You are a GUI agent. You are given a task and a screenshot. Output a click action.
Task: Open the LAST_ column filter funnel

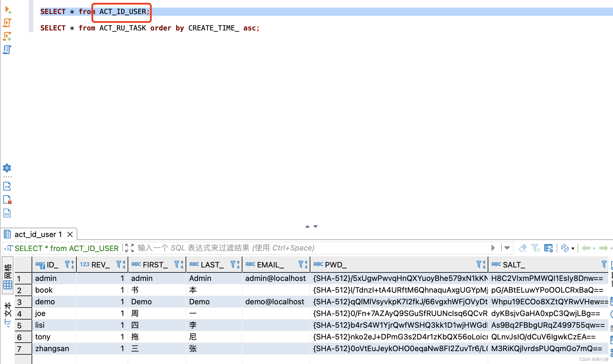click(x=233, y=265)
